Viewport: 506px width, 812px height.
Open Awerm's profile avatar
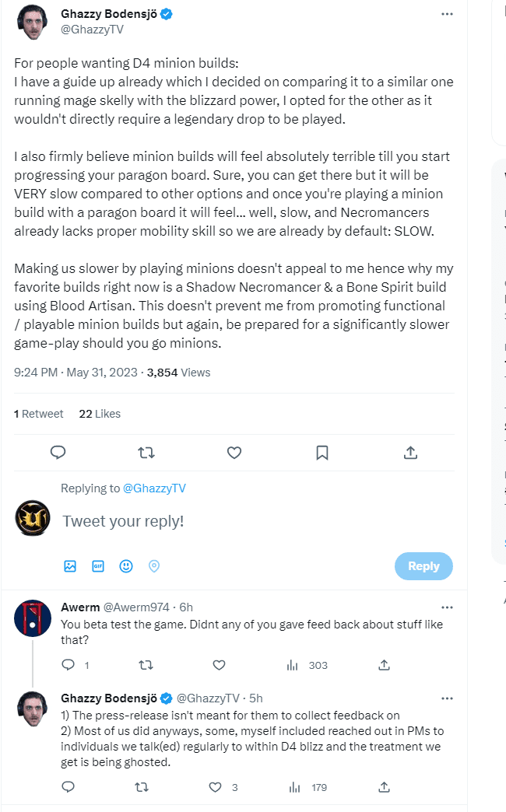coord(33,619)
